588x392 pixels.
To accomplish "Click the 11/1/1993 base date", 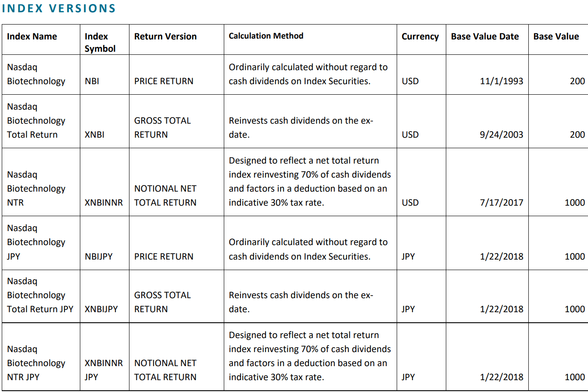I will pyautogui.click(x=502, y=81).
